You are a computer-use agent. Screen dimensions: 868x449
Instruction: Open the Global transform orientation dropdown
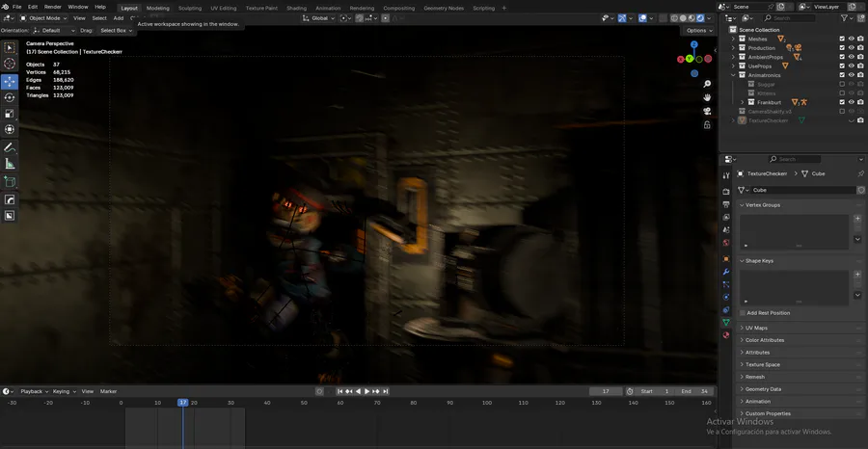pyautogui.click(x=319, y=18)
